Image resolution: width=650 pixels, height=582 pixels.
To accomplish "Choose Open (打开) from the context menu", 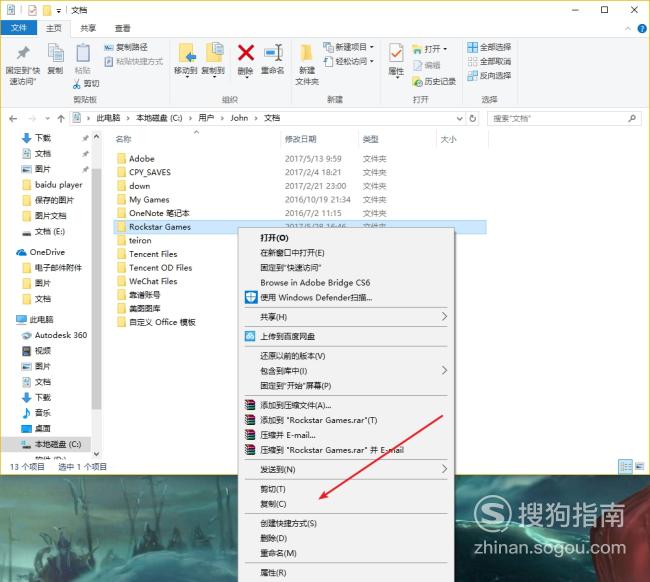I will 274,238.
